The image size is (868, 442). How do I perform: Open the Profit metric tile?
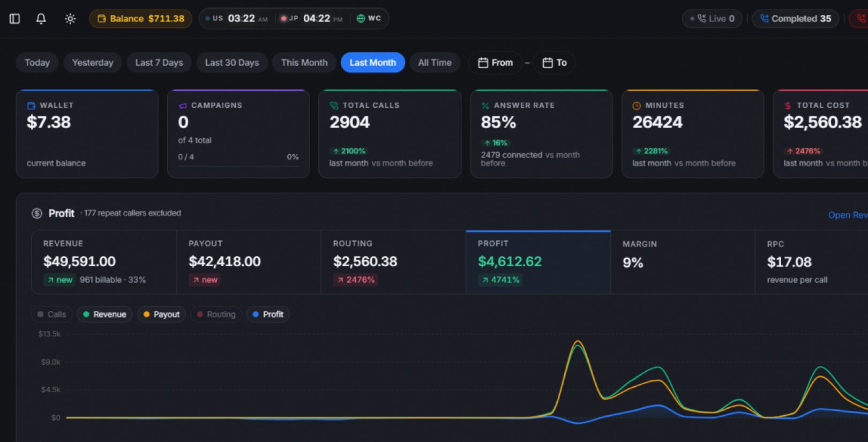click(x=538, y=262)
